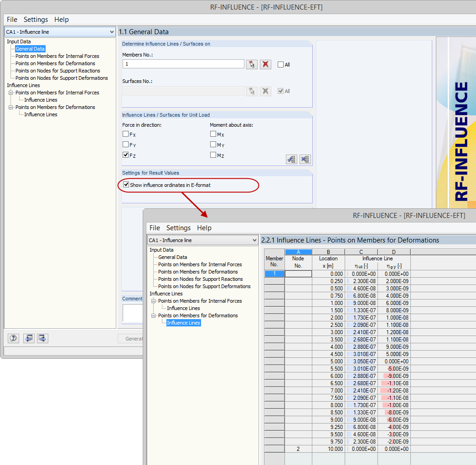Click Member No. cell with value 1
Viewport: 476px width, 465px height.
(x=274, y=274)
